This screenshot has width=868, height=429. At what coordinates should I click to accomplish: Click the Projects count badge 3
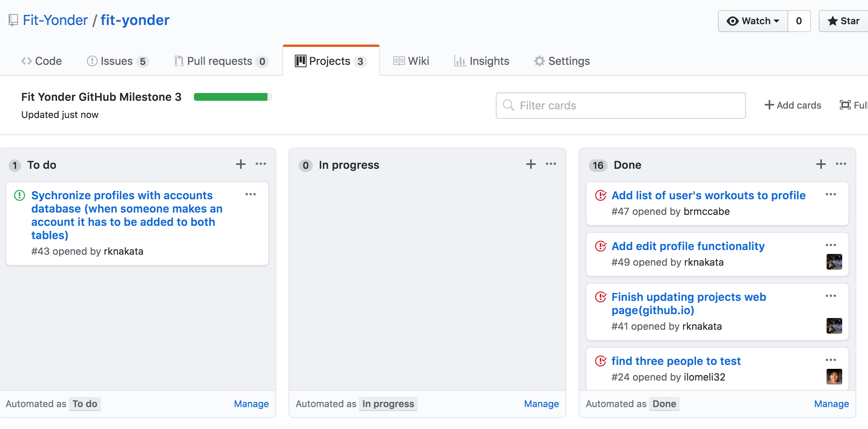pyautogui.click(x=360, y=61)
